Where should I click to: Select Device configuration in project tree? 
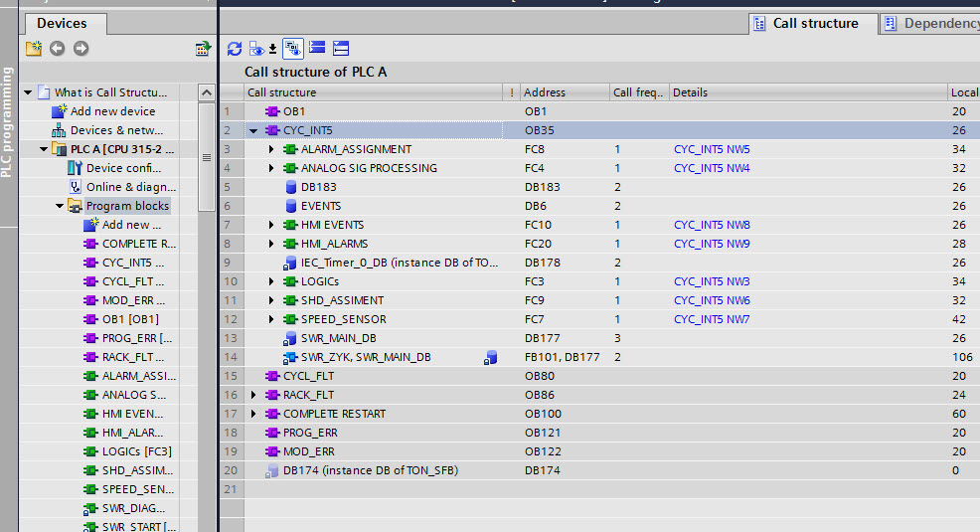pos(131,168)
